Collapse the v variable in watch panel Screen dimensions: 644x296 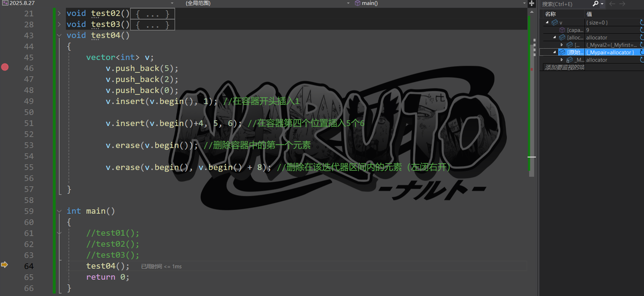[547, 22]
